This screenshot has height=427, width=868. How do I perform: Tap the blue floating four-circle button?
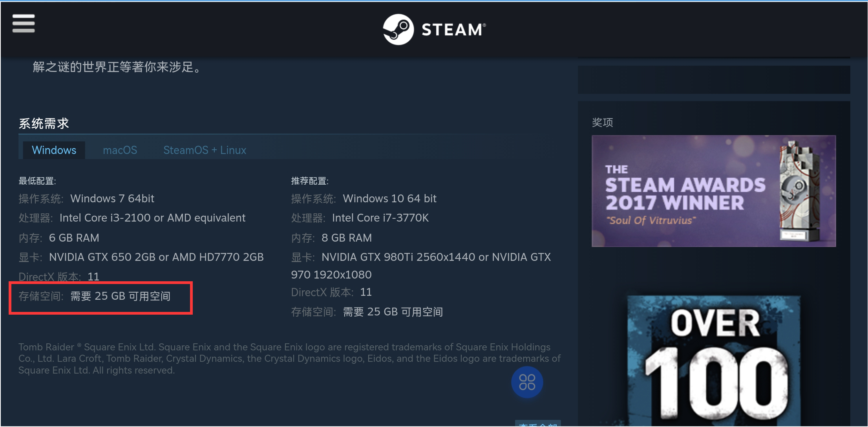click(527, 382)
